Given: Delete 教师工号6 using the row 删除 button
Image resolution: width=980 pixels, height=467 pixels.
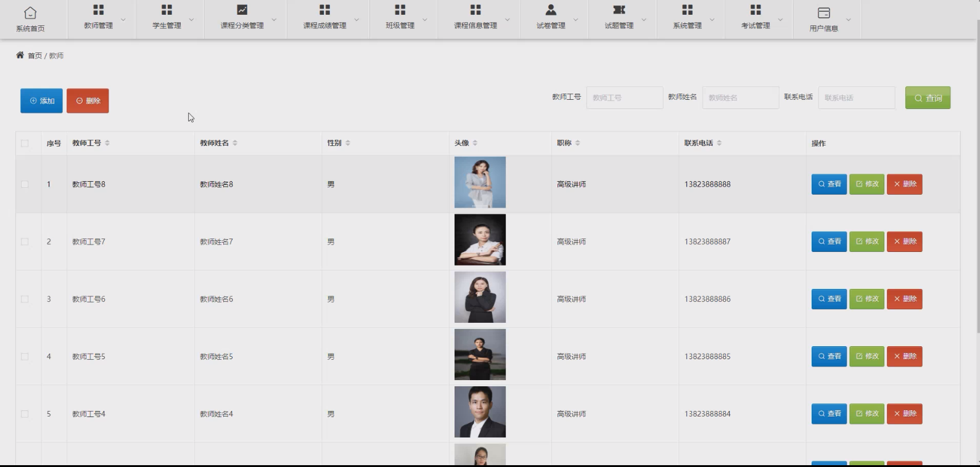Looking at the screenshot, I should (x=905, y=299).
